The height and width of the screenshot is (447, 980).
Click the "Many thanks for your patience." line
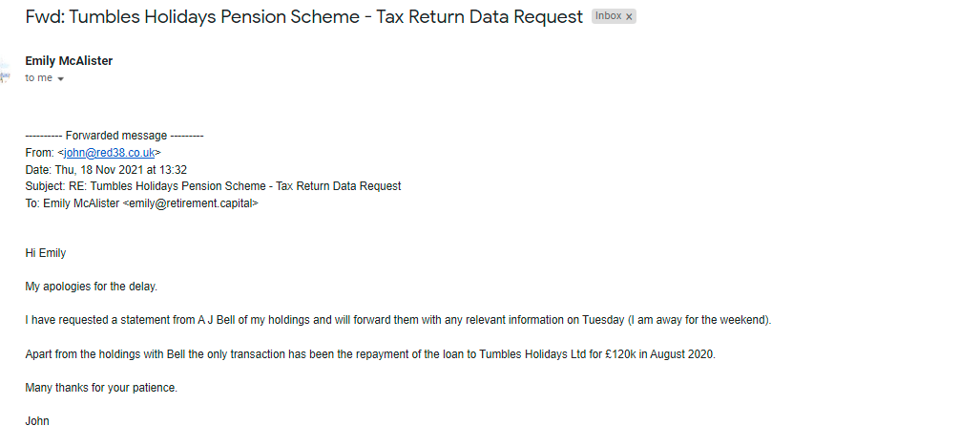[x=101, y=388]
